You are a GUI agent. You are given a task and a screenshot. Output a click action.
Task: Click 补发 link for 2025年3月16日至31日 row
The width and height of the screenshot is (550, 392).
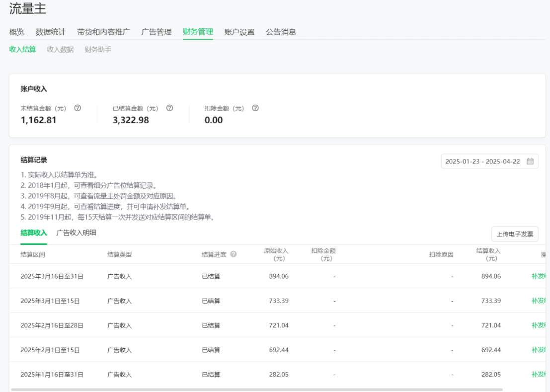(539, 276)
